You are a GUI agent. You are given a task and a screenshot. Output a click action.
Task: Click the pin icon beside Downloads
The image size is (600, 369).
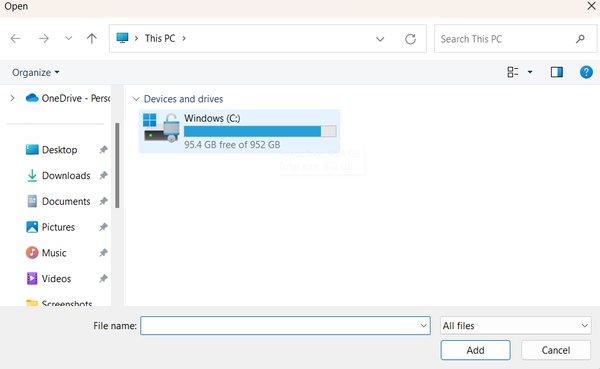(x=103, y=176)
